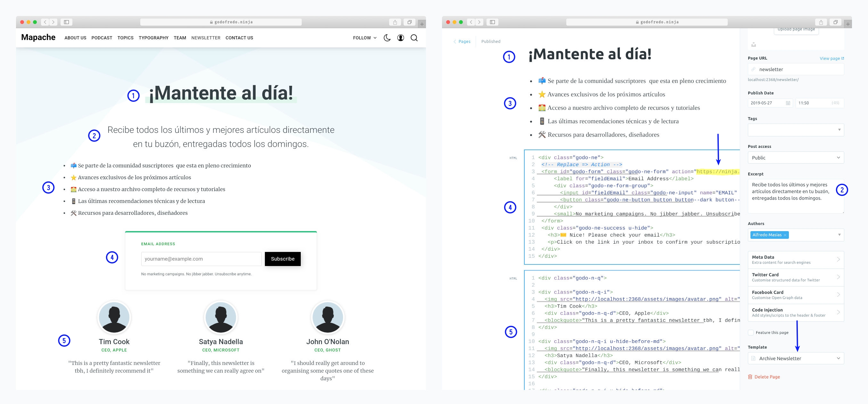The height and width of the screenshot is (404, 868).
Task: Open Post access Public dropdown
Action: coord(796,158)
